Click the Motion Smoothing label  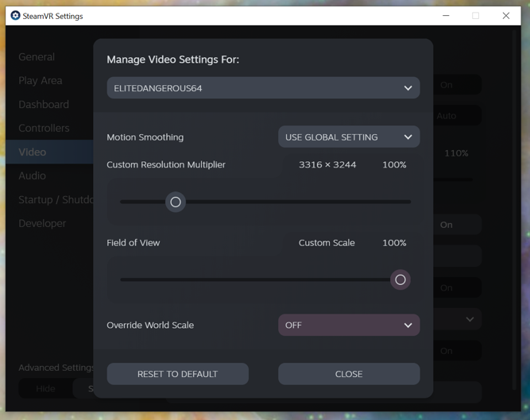[145, 137]
